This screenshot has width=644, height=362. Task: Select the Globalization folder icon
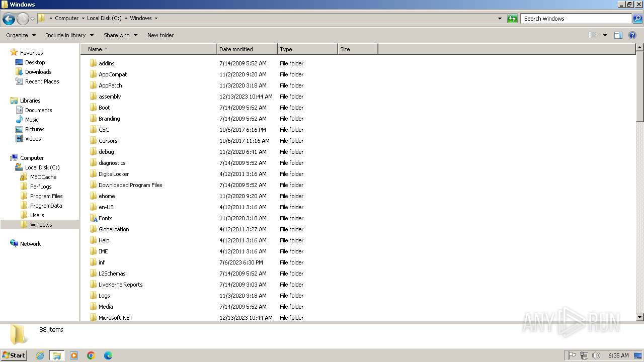pos(93,229)
